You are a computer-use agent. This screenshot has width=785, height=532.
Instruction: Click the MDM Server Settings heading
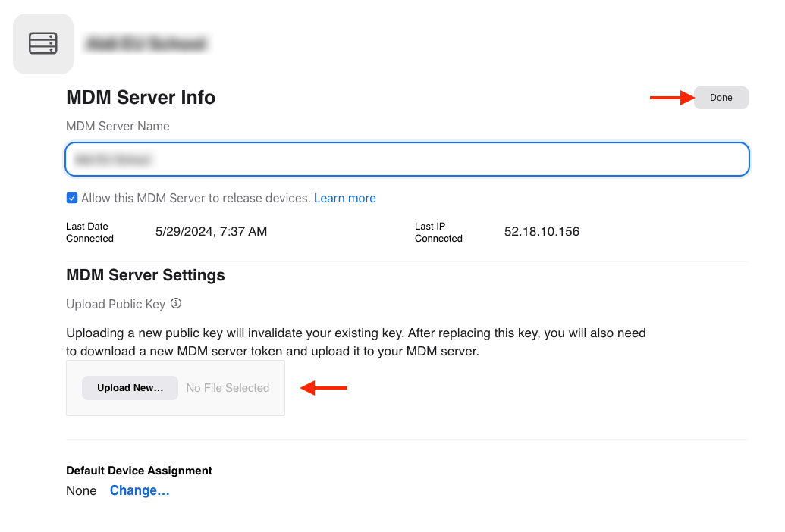146,275
